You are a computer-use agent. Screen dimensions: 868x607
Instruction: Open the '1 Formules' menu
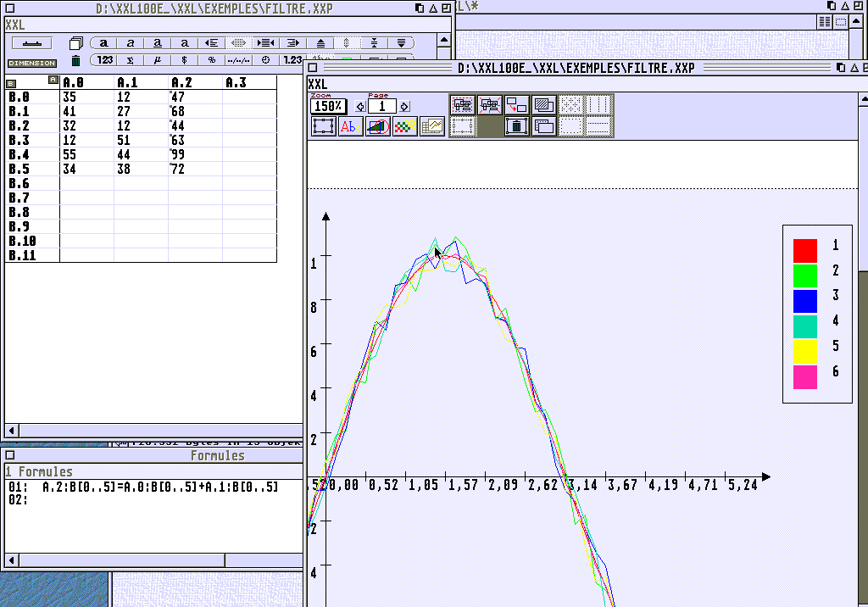(39, 471)
